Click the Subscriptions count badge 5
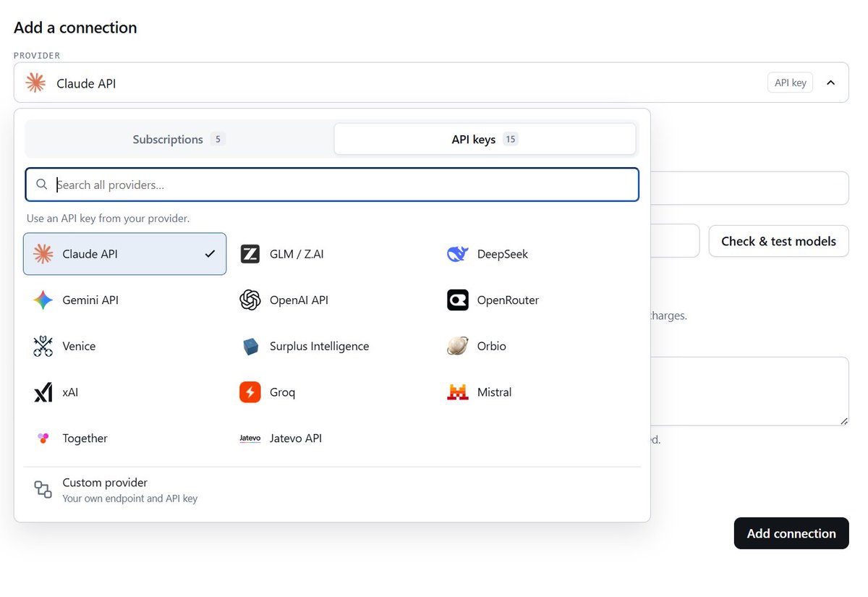This screenshot has width=868, height=597. [218, 139]
